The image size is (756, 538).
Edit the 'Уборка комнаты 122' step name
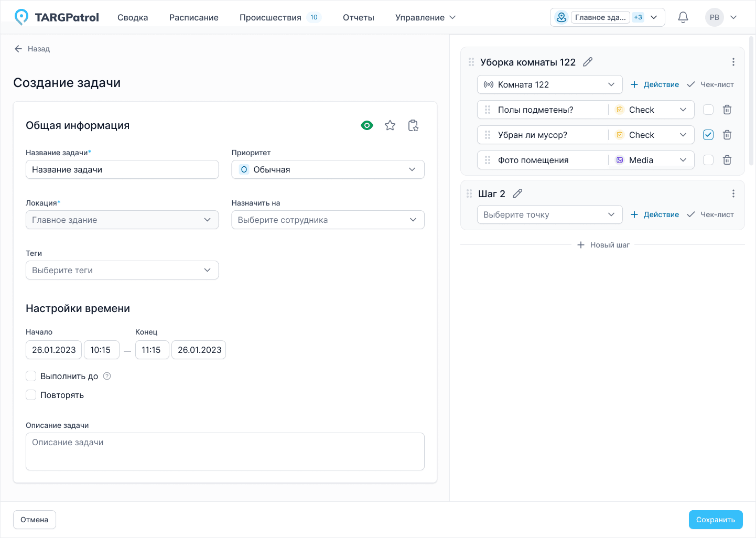(x=588, y=62)
